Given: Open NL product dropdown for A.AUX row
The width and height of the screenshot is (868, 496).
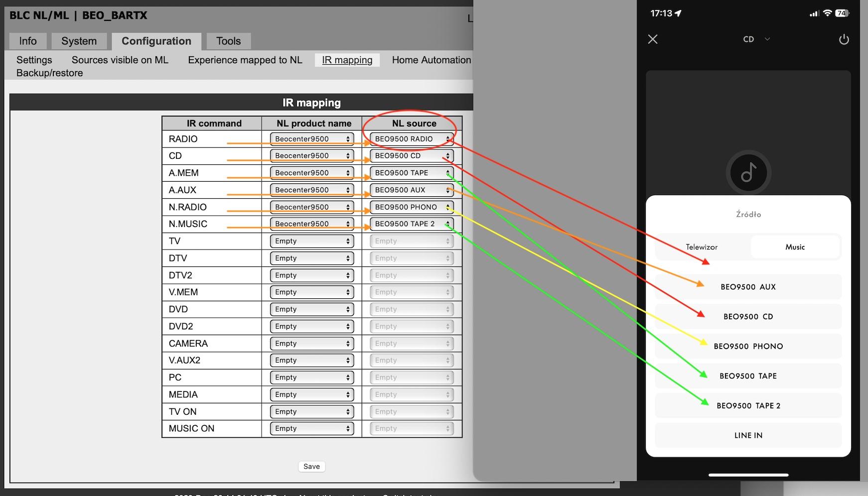Looking at the screenshot, I should point(312,190).
